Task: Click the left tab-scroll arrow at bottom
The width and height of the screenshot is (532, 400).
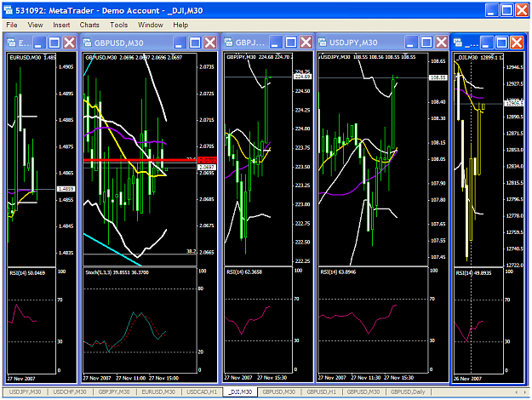Action: coord(517,392)
